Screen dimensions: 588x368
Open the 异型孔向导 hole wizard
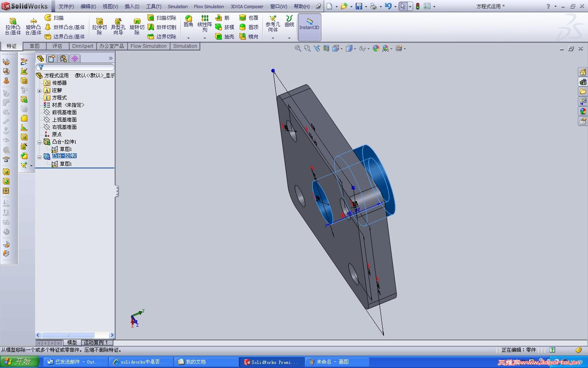[x=118, y=26]
